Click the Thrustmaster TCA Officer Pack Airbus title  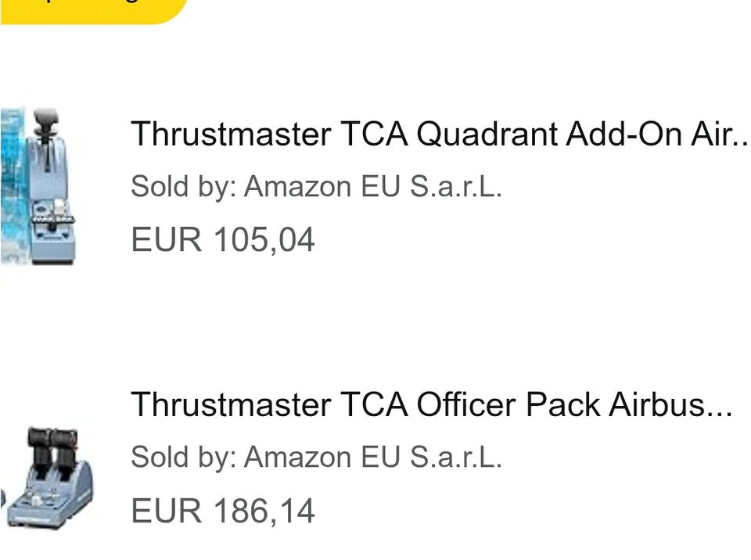pyautogui.click(x=430, y=404)
